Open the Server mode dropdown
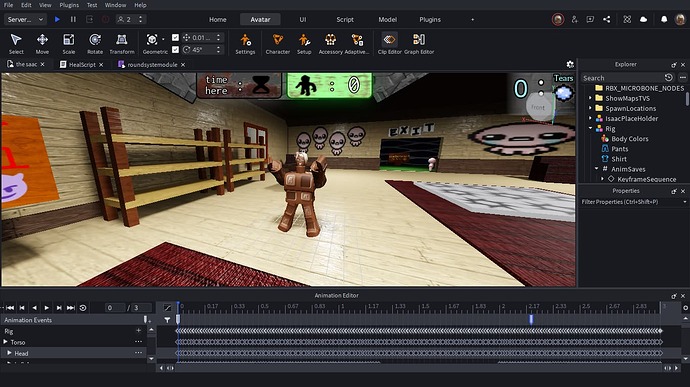 25,19
